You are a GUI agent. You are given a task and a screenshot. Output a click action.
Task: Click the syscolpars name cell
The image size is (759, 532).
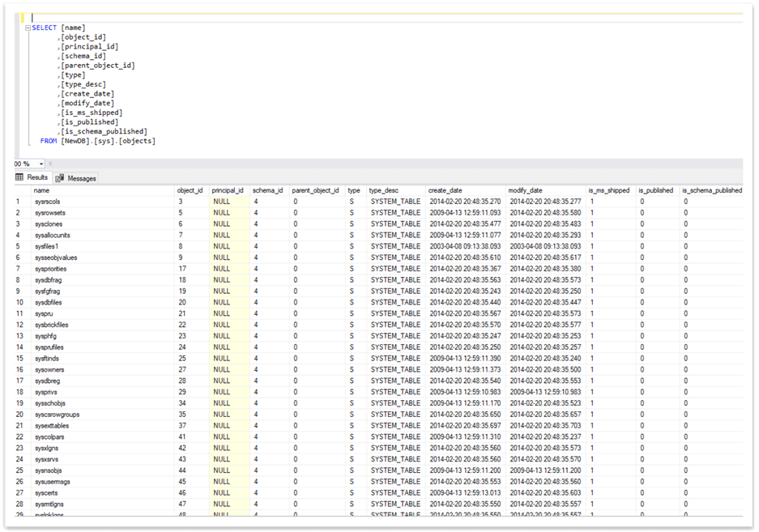coord(104,436)
